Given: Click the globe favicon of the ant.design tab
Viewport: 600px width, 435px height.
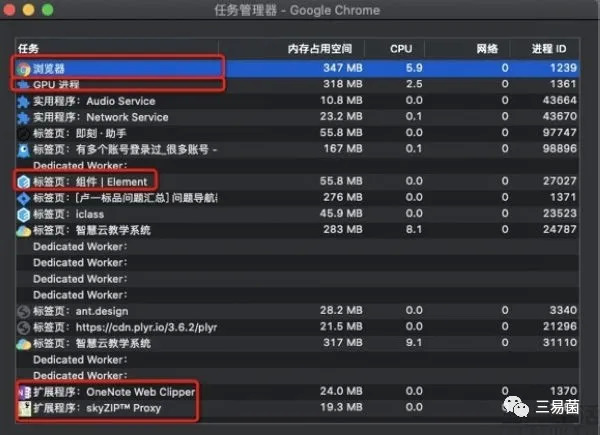Looking at the screenshot, I should 24,311.
